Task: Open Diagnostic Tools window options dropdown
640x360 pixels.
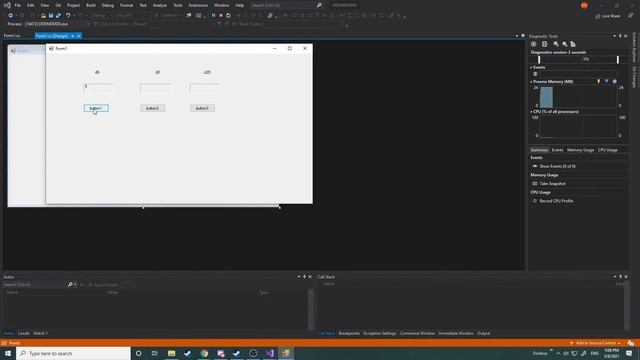Action: coord(614,36)
